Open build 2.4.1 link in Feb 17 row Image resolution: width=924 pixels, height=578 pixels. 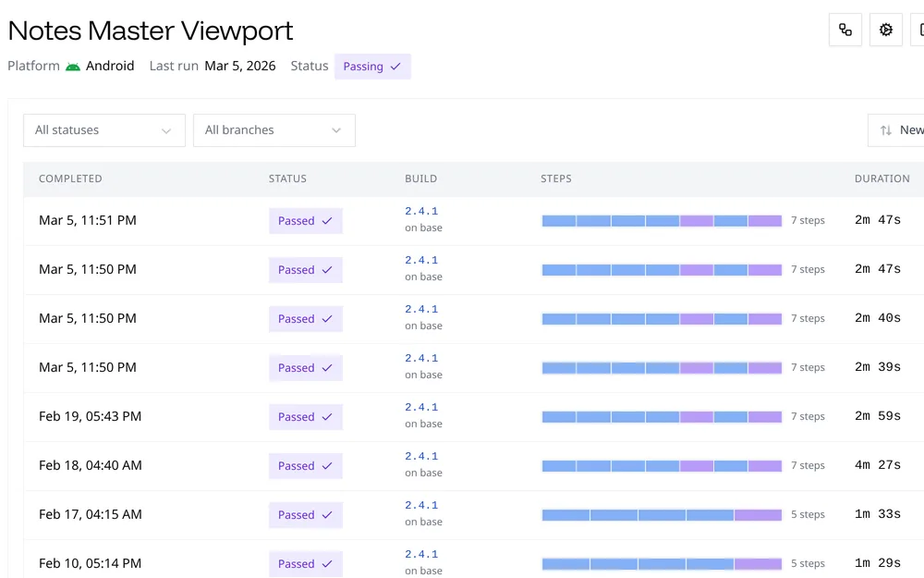(x=421, y=506)
